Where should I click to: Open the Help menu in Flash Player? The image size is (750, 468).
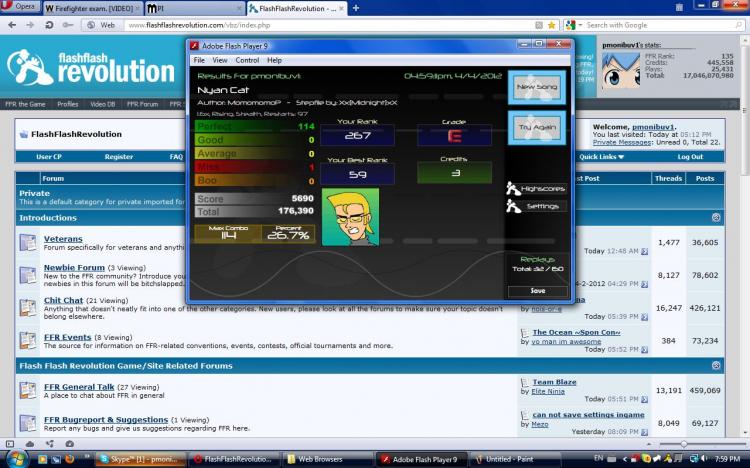pos(274,60)
